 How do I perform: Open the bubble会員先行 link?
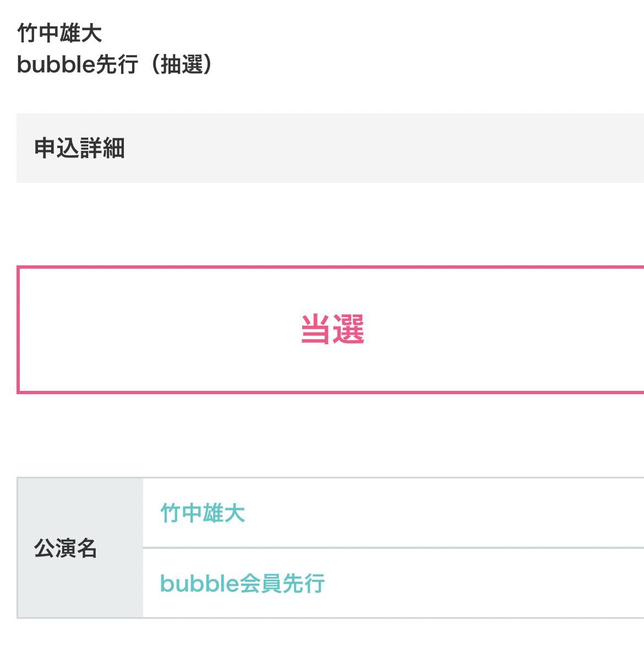pyautogui.click(x=242, y=584)
